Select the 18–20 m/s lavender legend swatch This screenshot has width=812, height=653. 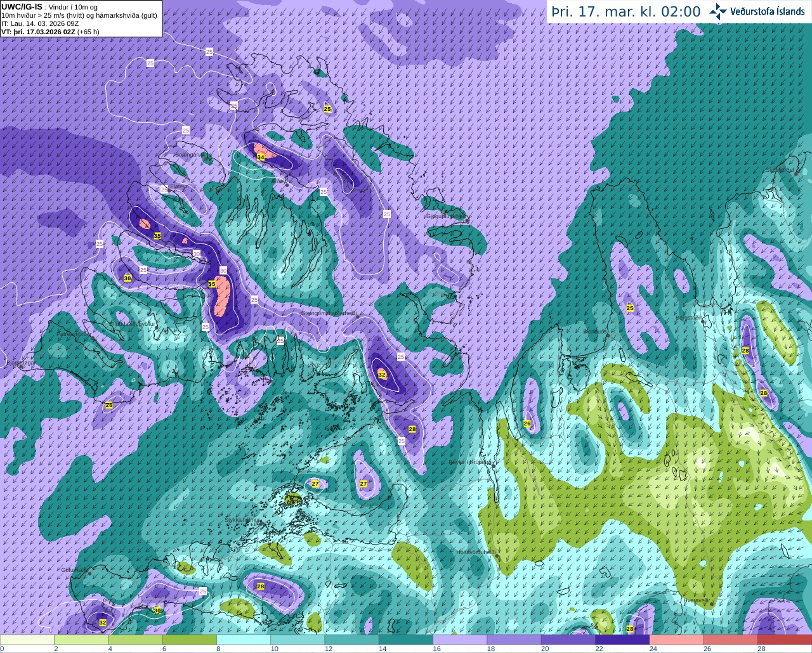pyautogui.click(x=514, y=639)
